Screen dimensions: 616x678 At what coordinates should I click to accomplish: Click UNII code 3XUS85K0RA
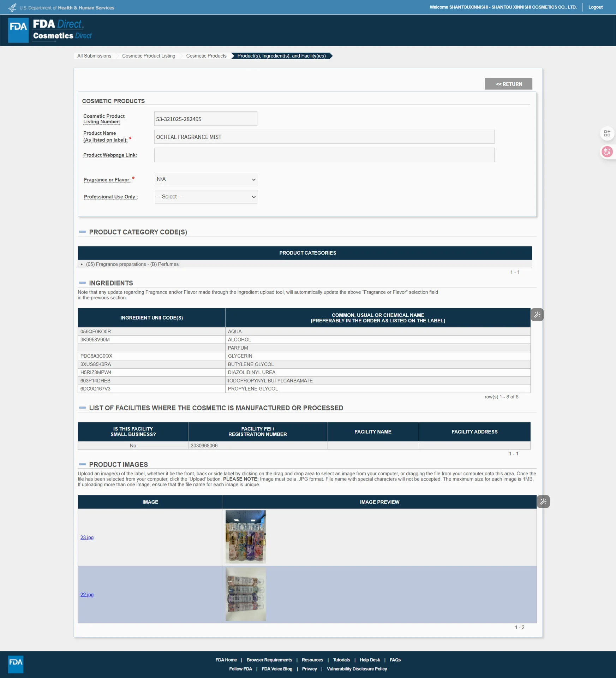coord(96,364)
